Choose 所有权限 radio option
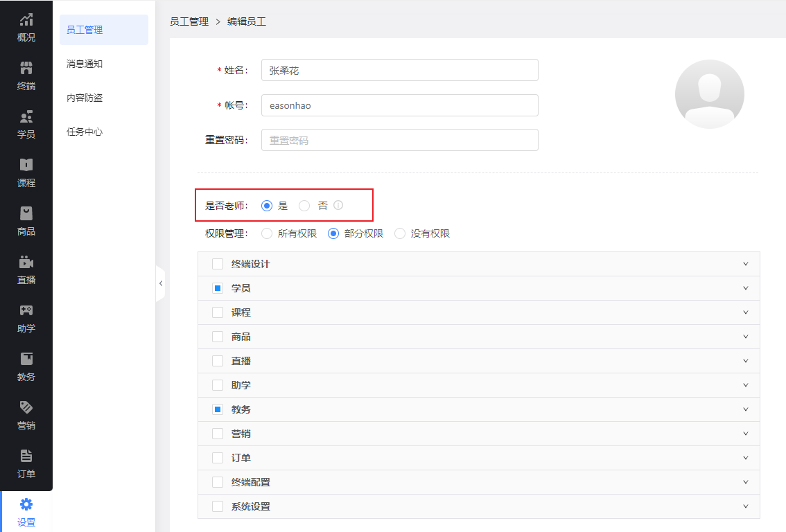 click(x=267, y=233)
